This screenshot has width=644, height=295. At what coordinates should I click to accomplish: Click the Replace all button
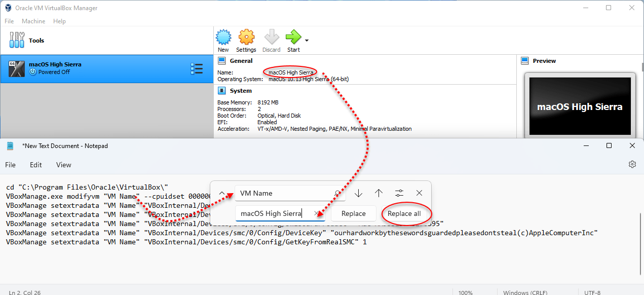[x=404, y=213]
